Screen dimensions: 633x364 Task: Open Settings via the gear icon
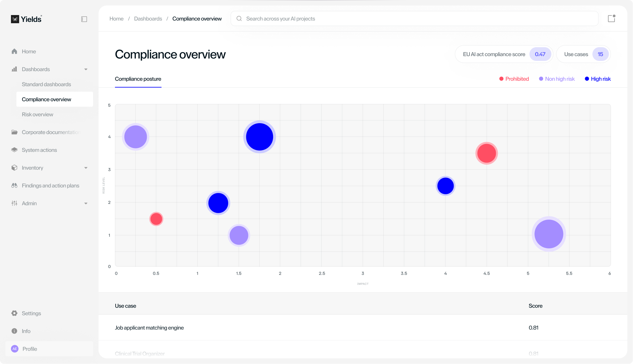pos(14,313)
